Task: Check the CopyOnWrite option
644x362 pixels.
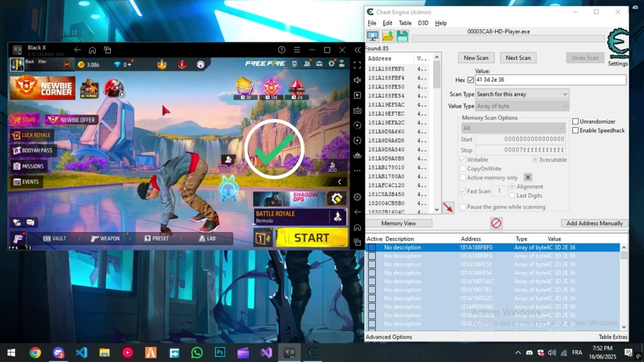Action: coord(463,169)
